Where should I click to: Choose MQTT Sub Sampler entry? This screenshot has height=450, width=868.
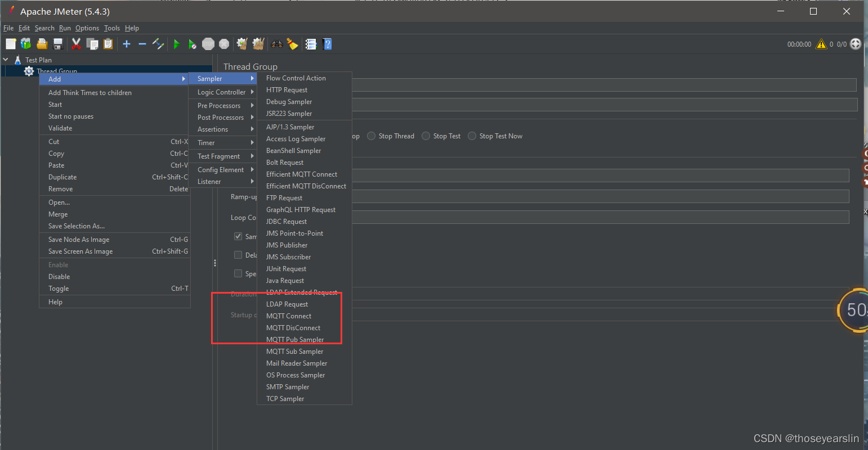(x=305, y=352)
